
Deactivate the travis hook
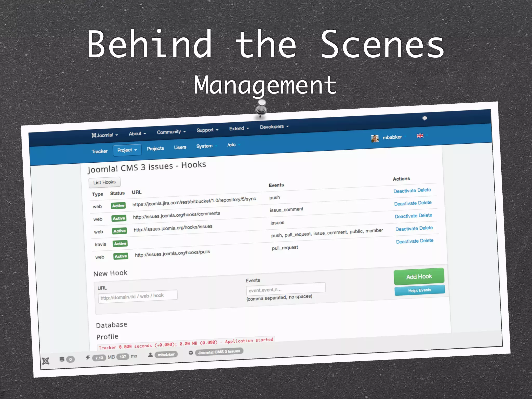coord(407,229)
